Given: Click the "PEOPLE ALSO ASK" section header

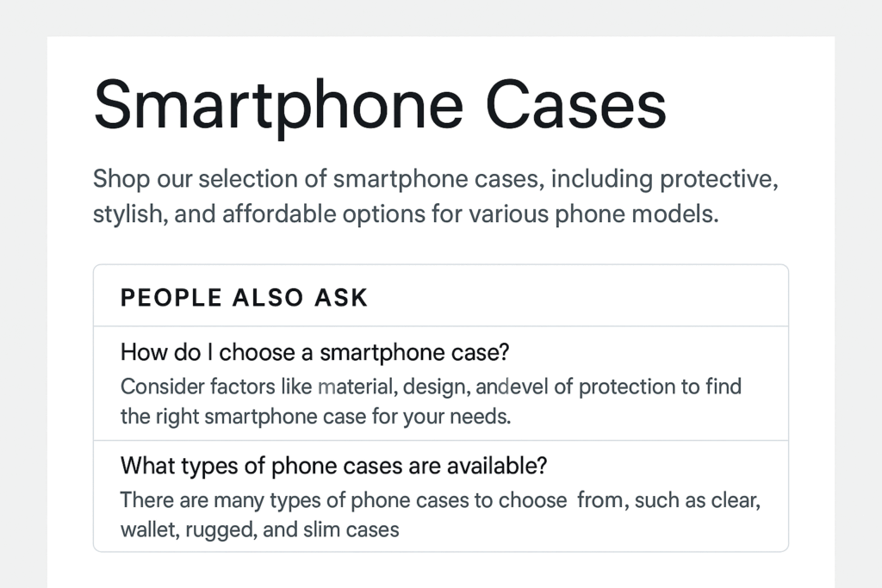Looking at the screenshot, I should point(244,297).
